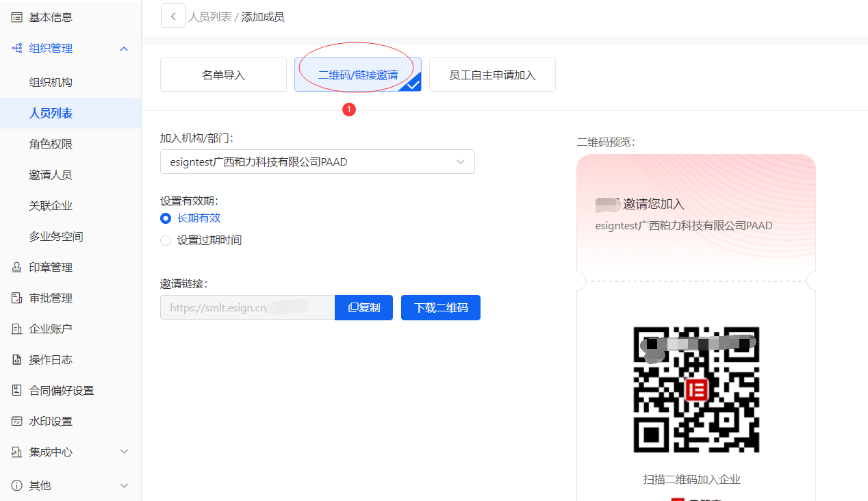This screenshot has height=501, width=868.
Task: Open the 加入机构/部门 dropdown
Action: point(318,162)
